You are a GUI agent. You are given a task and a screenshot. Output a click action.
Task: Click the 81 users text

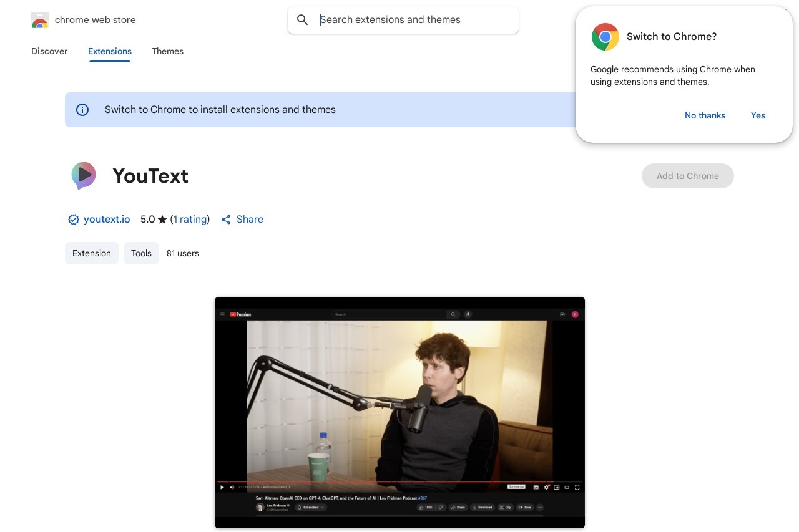183,253
